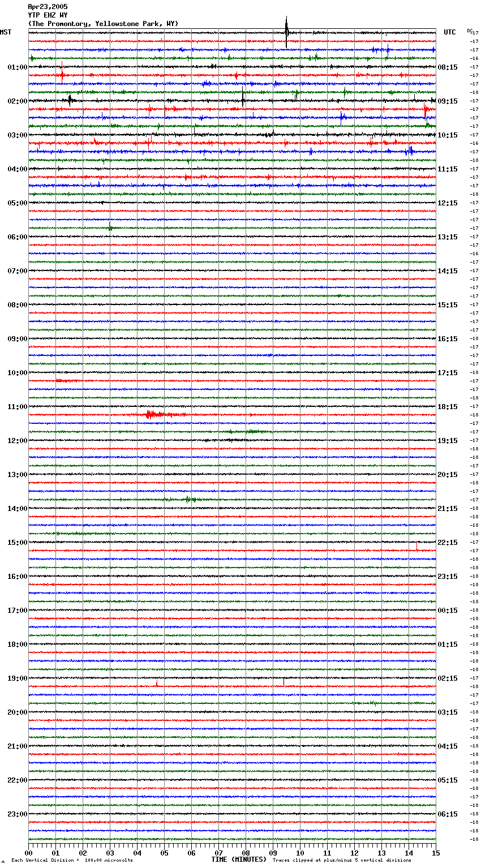Select the 11:00 MST time label
The width and height of the screenshot is (481, 868).
coord(18,407)
